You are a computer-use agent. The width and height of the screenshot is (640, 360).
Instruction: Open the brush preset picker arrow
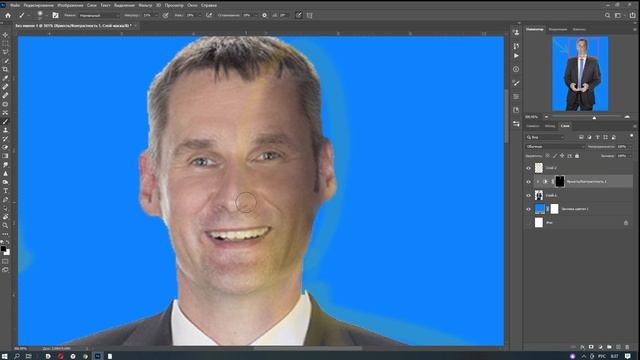(x=47, y=15)
